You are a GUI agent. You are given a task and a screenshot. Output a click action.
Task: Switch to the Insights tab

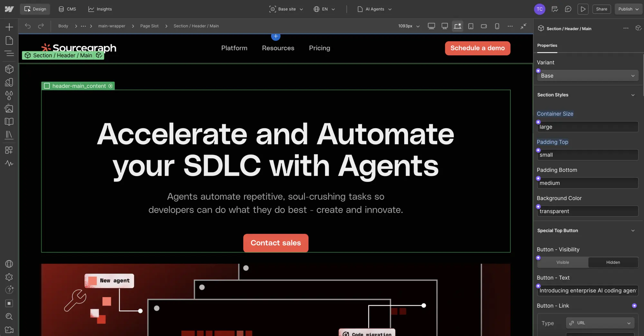100,9
